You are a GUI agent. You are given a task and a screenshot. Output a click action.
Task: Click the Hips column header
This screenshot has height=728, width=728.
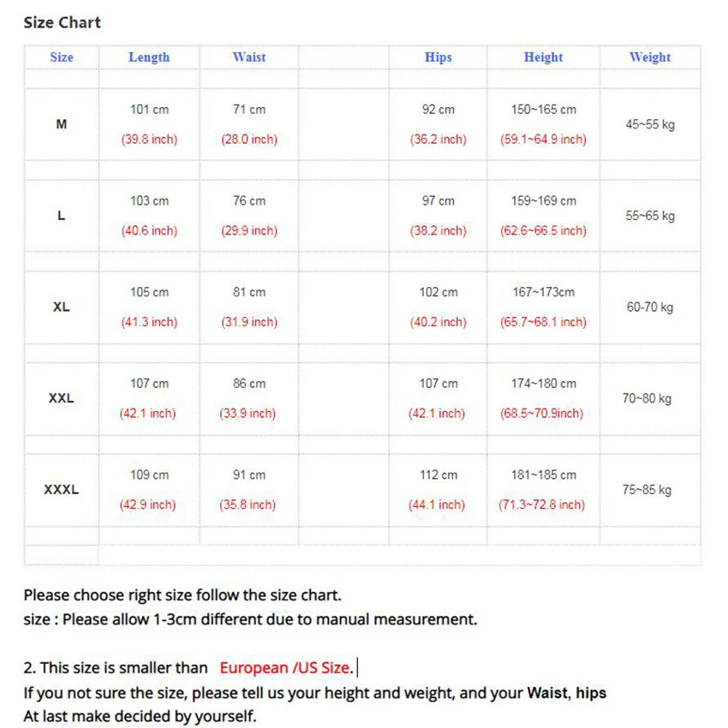(439, 57)
